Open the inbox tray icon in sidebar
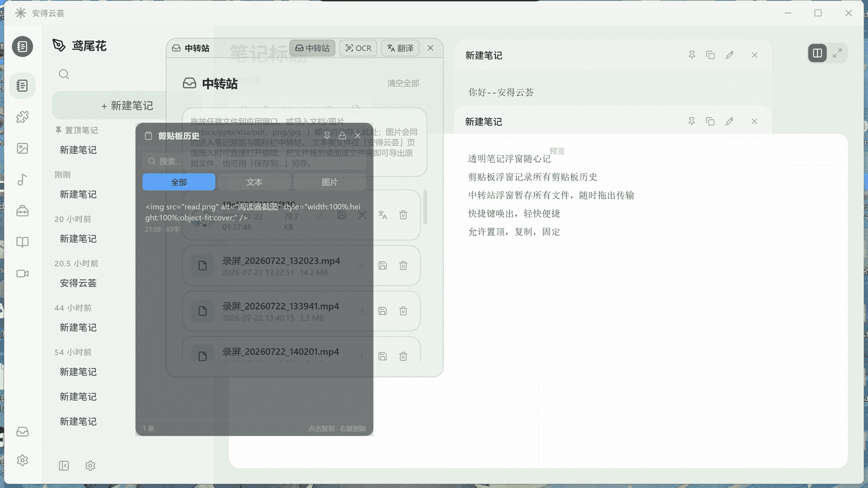Viewport: 868px width, 488px height. click(x=22, y=432)
